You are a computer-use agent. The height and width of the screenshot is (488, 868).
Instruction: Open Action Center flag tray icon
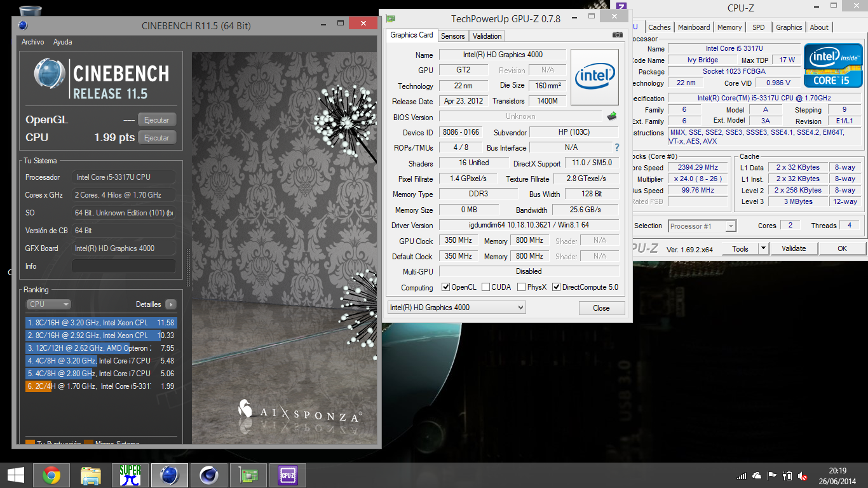tap(772, 476)
